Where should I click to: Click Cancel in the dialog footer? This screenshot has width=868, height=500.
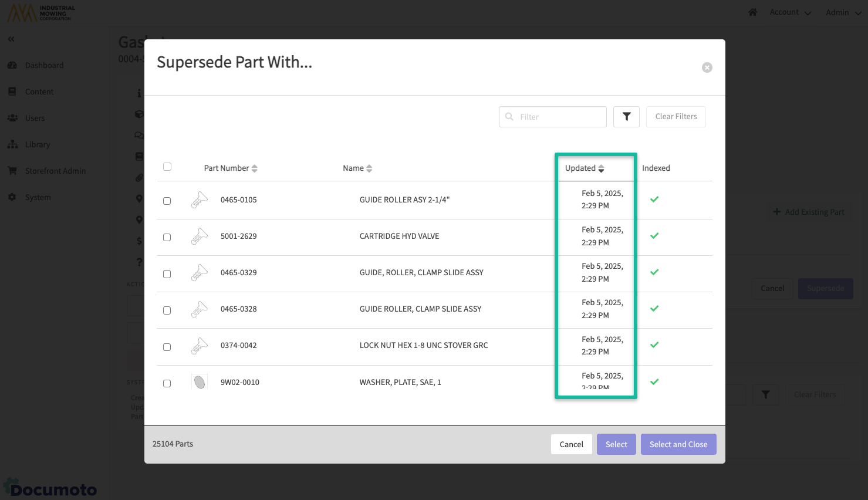pyautogui.click(x=571, y=444)
